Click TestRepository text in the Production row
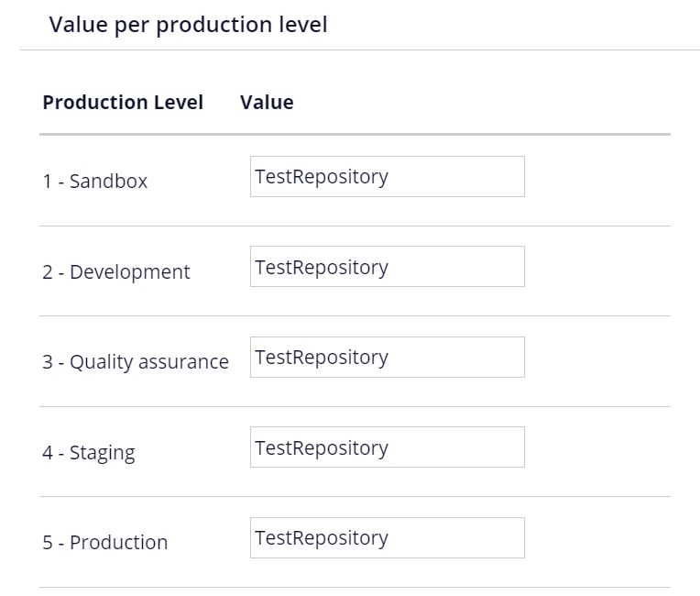700x596 pixels. click(x=322, y=538)
